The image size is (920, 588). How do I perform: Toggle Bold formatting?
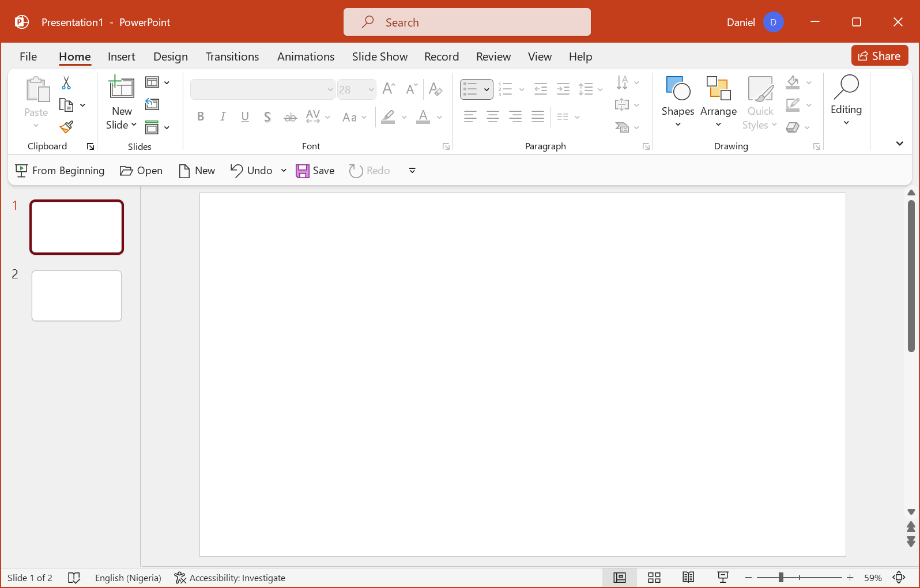click(x=201, y=117)
